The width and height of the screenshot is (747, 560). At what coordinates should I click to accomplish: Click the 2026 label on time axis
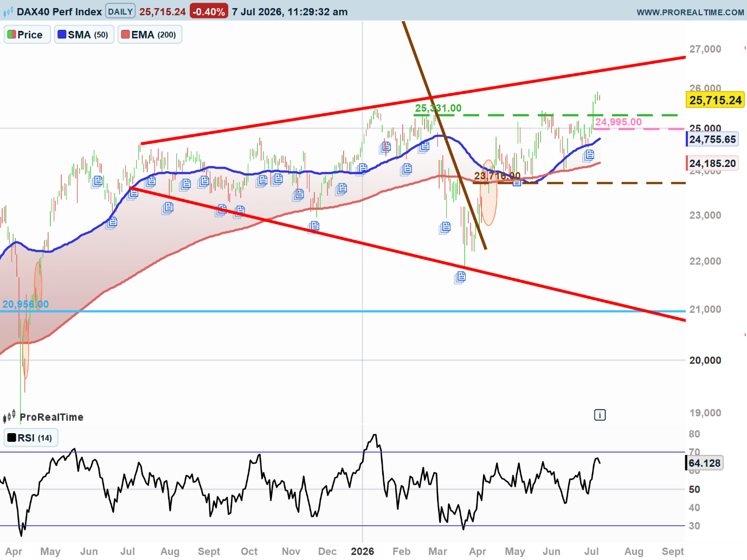(362, 551)
